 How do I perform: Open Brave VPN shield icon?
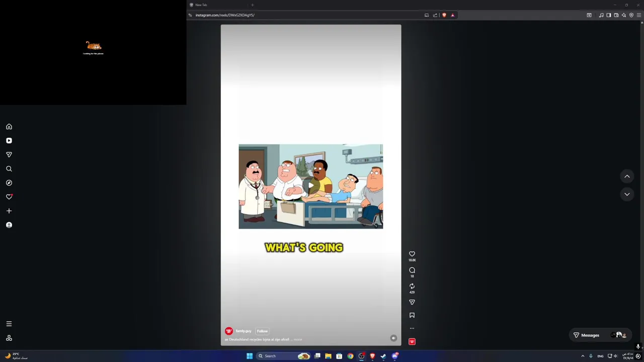[631, 15]
